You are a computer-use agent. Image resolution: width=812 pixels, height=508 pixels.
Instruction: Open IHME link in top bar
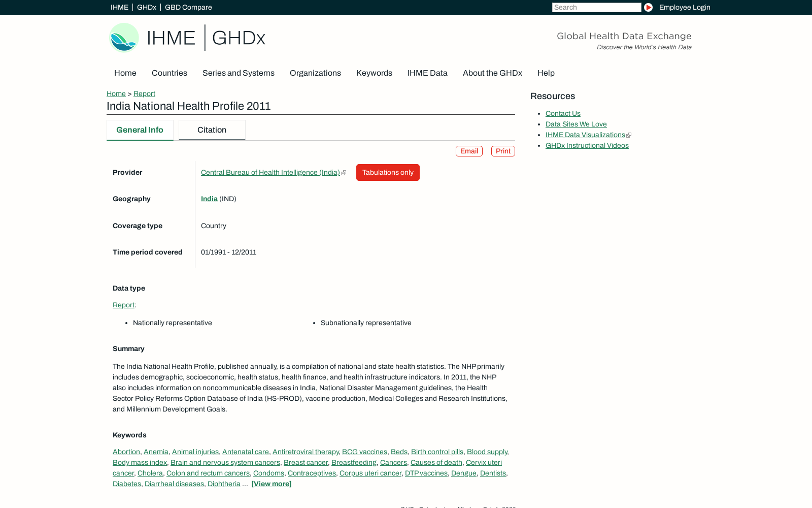pos(119,7)
